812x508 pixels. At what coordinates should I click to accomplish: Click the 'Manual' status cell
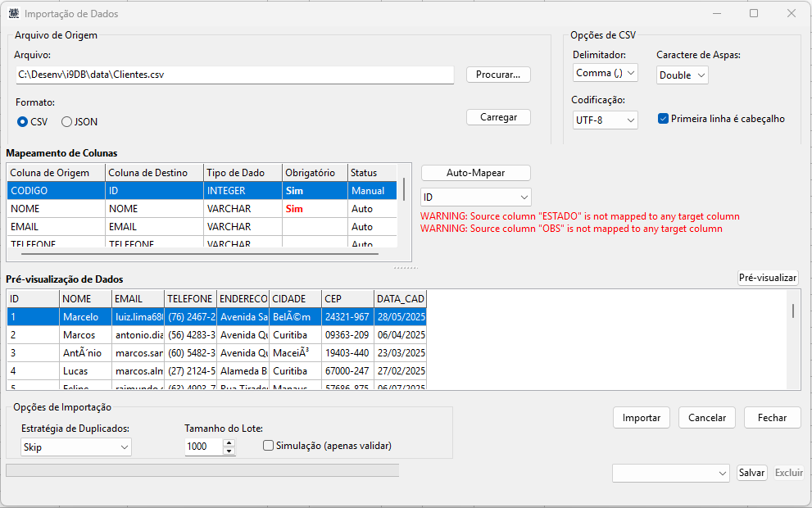pos(372,191)
